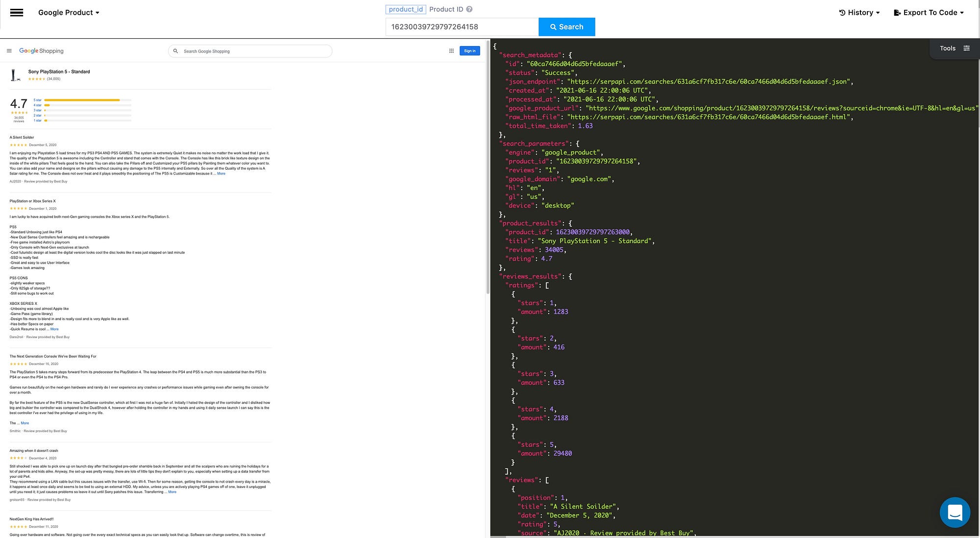This screenshot has height=538, width=980.
Task: Click the Sony PlayStation 5 - Standard title
Action: tap(59, 72)
